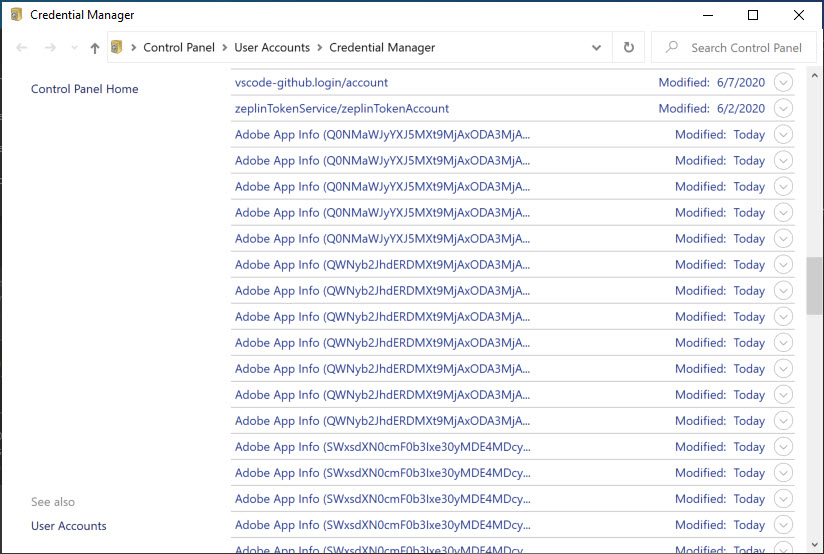Click the search magnifier icon

coord(672,47)
